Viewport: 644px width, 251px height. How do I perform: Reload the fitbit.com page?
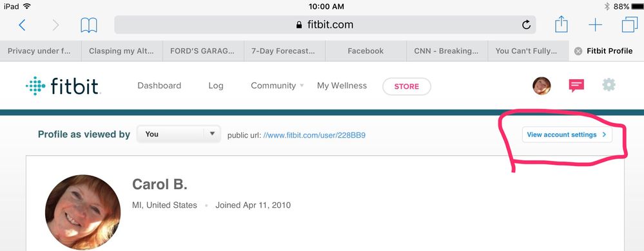tap(526, 25)
